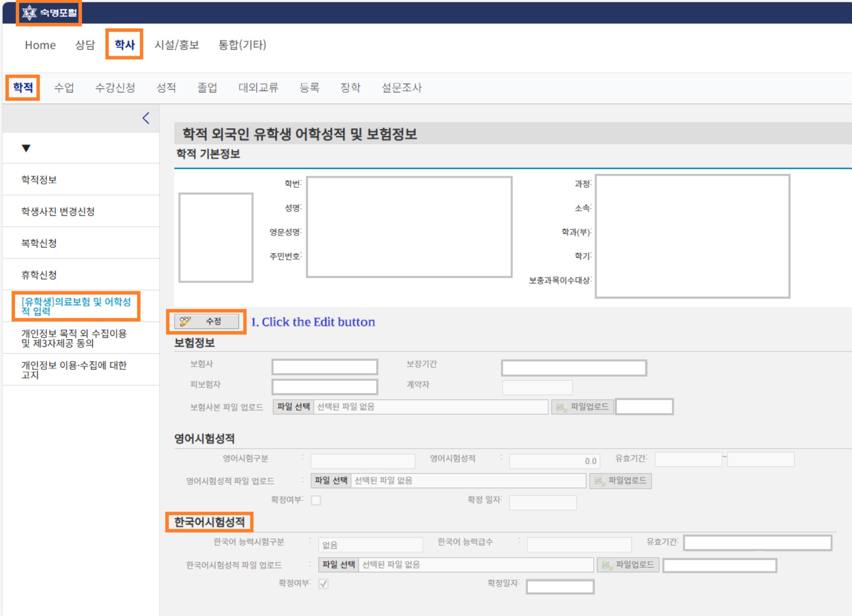Viewport: 852px width, 616px height.
Task: Switch to the 졸업 tab
Action: tap(207, 87)
